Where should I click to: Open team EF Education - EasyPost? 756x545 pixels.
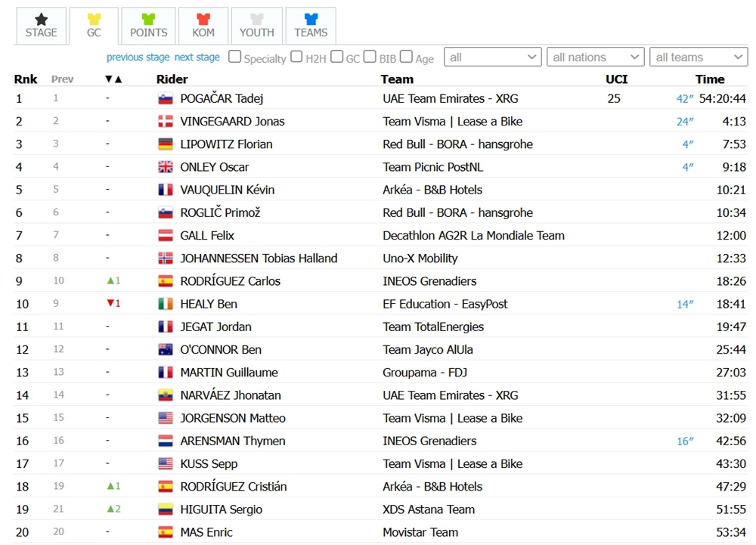coord(445,304)
